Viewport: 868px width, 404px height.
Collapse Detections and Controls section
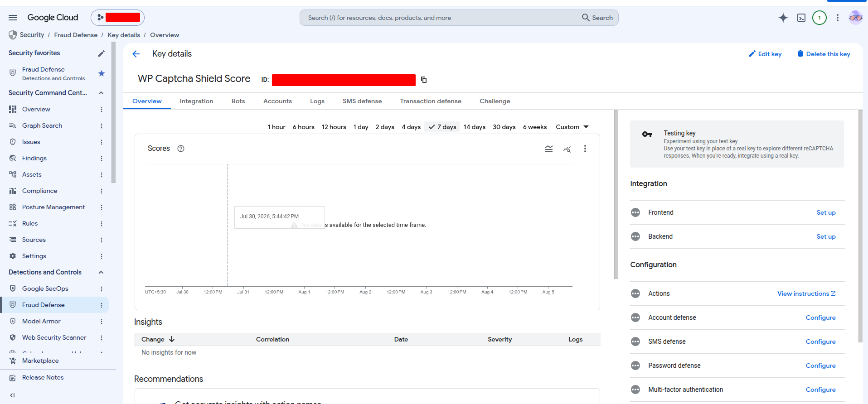[x=101, y=272]
